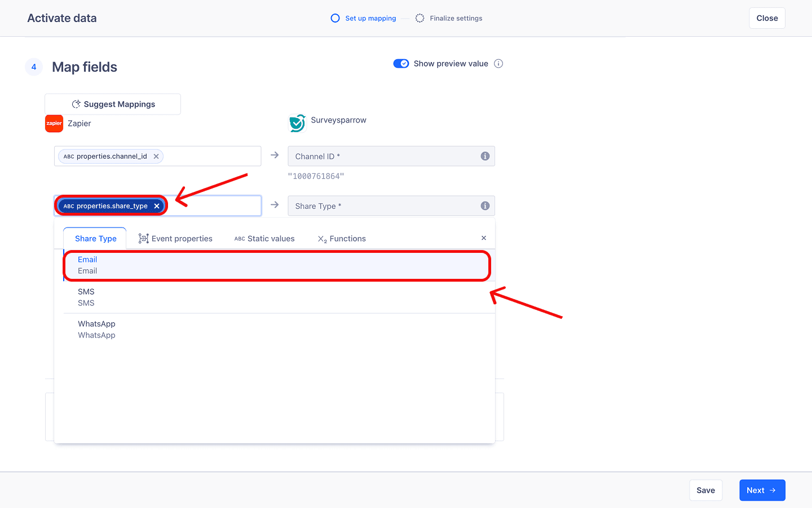
Task: Select the SMS share type option
Action: coord(279,297)
